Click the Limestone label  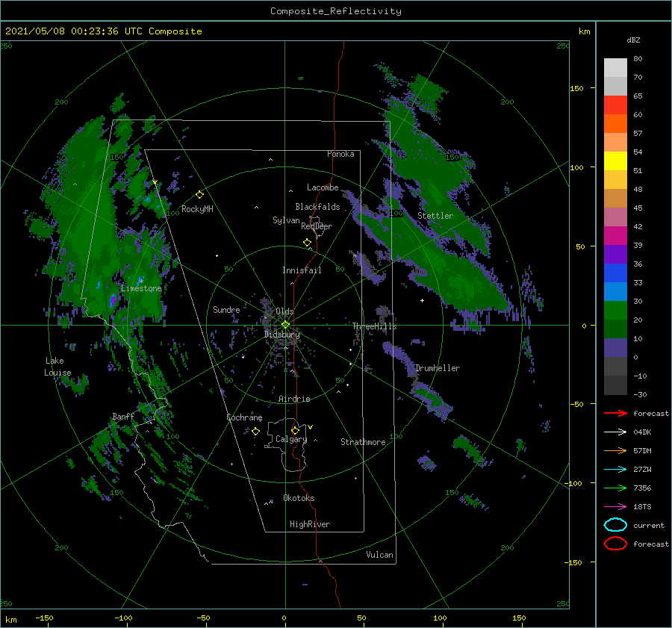(x=141, y=288)
